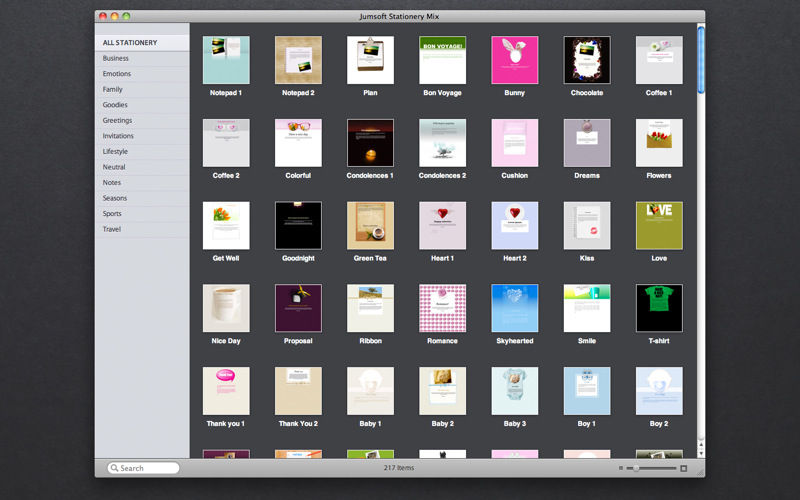This screenshot has height=500, width=800.
Task: Choose the Ribbon stationery template
Action: [370, 308]
